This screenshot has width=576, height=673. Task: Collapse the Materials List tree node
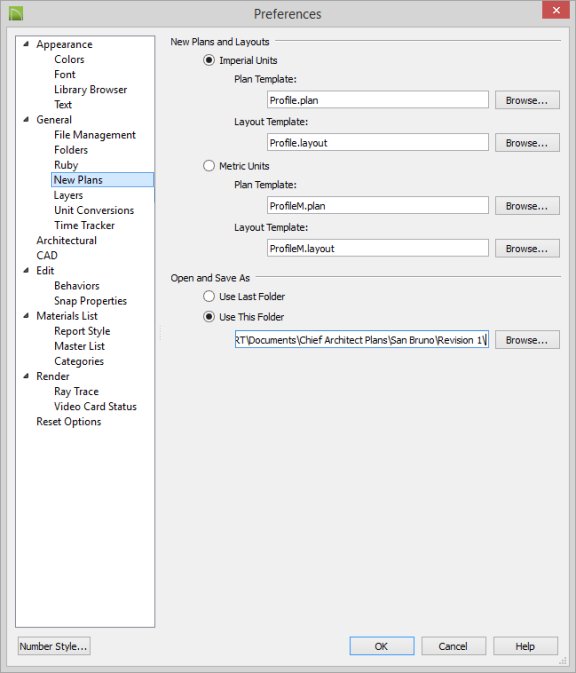pos(26,315)
